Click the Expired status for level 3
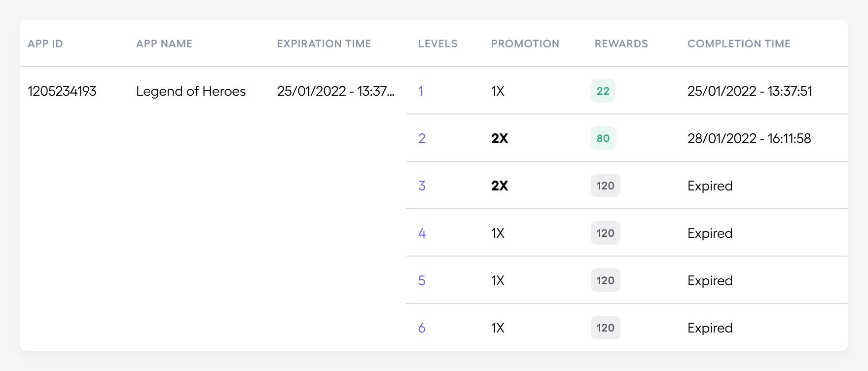868x371 pixels. click(x=710, y=185)
